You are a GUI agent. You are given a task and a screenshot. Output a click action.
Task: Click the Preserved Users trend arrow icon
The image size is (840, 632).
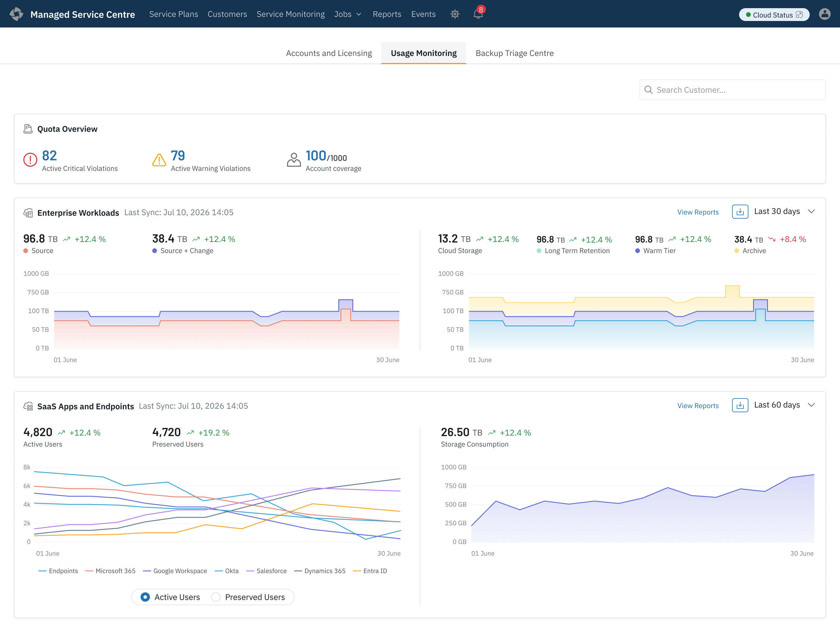pyautogui.click(x=190, y=433)
